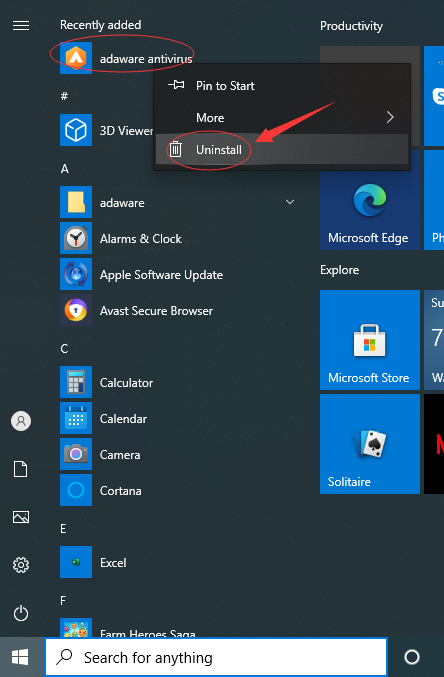Open the Calculator app icon

(76, 382)
